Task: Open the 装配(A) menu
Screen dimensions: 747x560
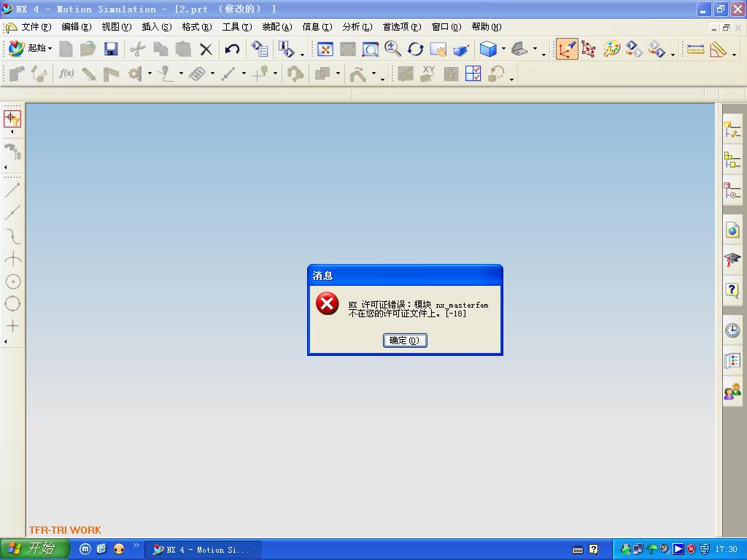Action: point(277,27)
